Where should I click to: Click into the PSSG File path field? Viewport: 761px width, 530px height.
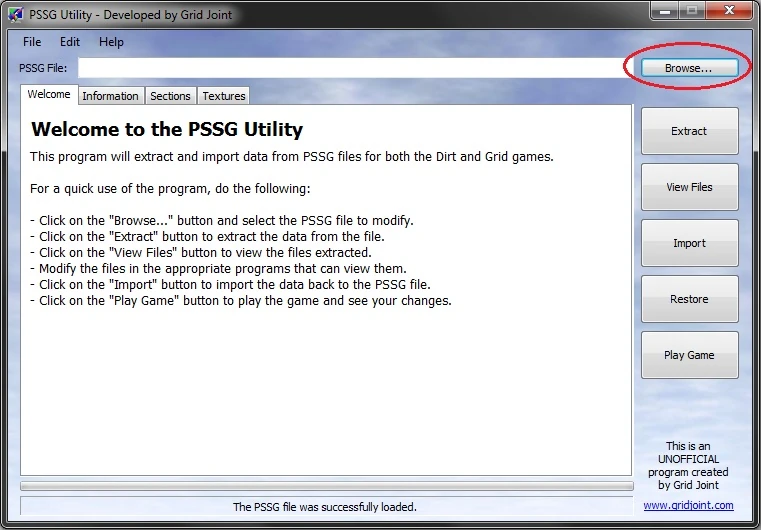355,68
